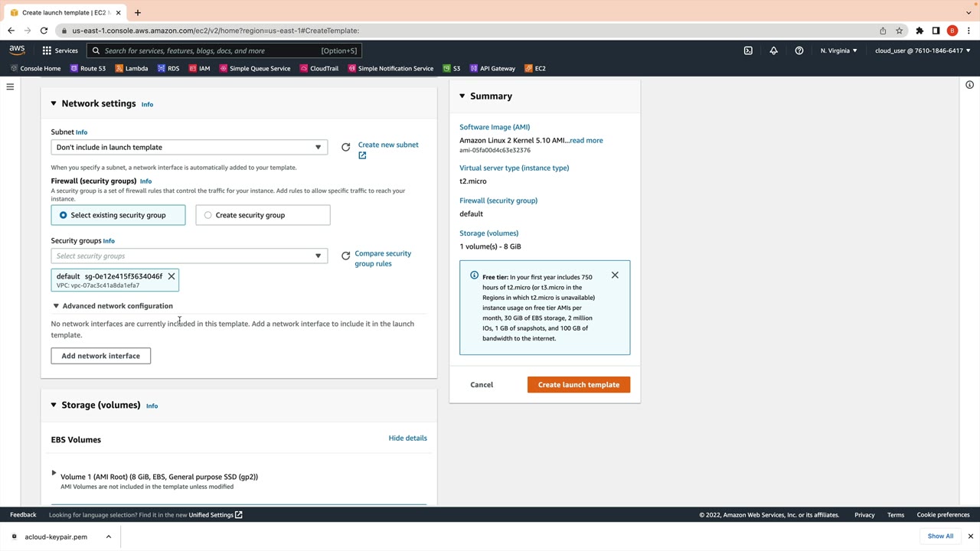Choose Select existing security group option

[118, 215]
